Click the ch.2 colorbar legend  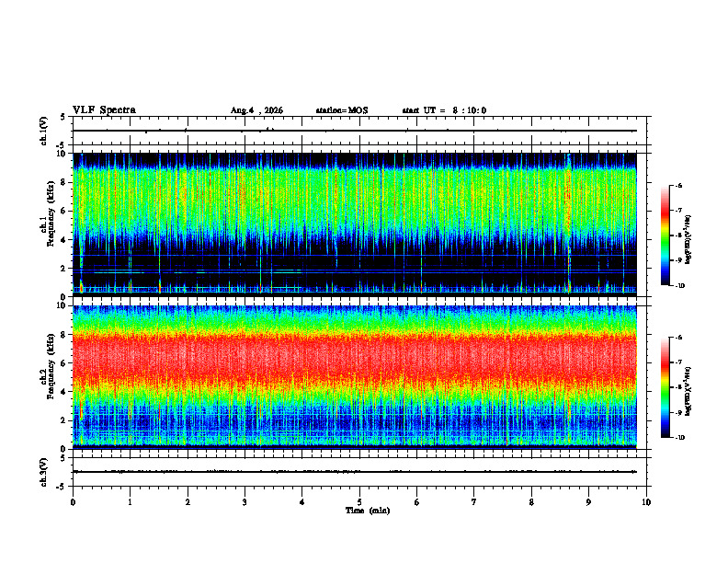pos(665,387)
